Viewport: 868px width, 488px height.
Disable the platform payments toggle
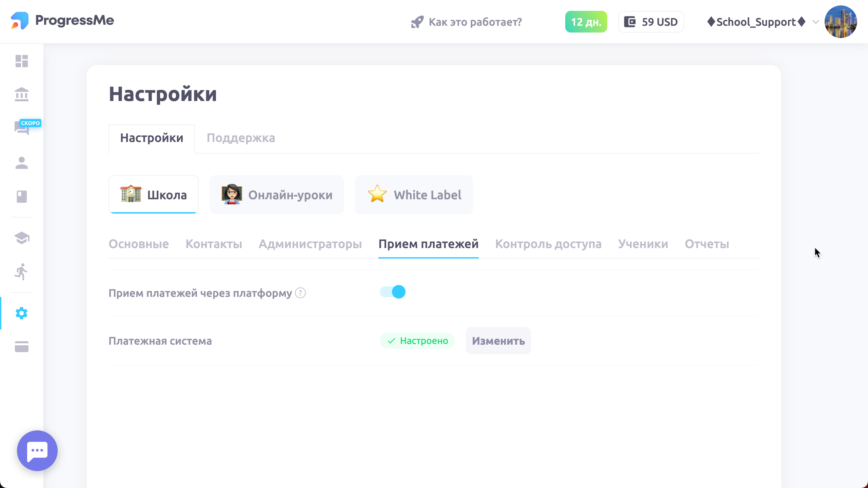click(393, 292)
